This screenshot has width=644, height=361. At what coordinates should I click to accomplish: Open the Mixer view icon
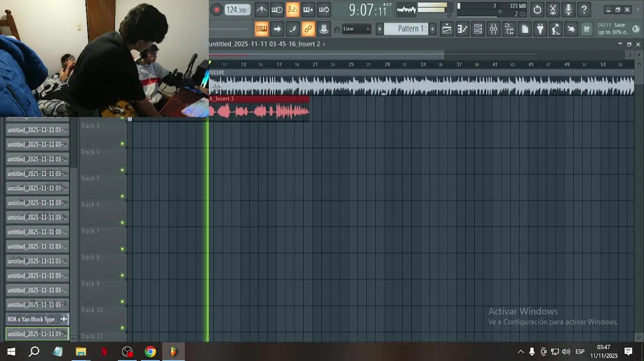coord(493,29)
